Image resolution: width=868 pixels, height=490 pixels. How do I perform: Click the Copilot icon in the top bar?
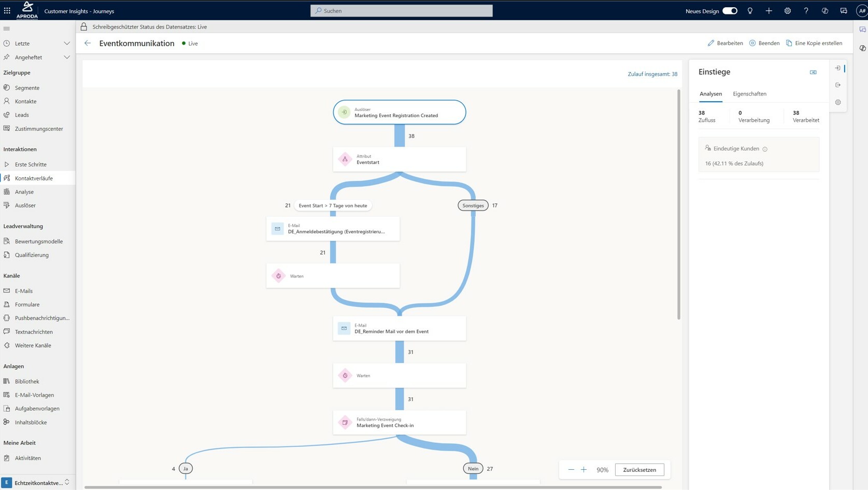(x=823, y=10)
